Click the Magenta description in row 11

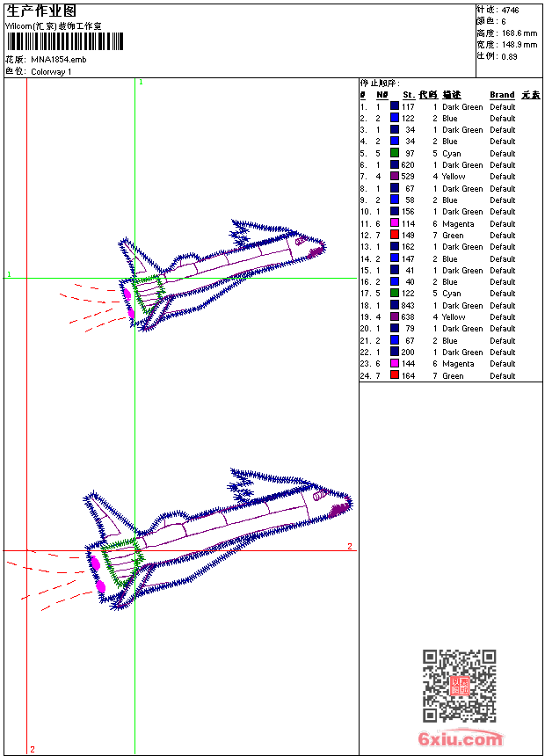[458, 224]
